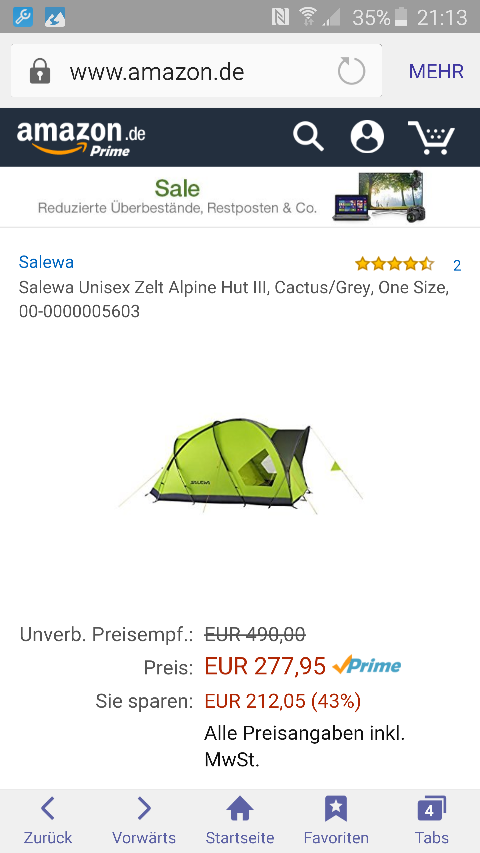Viewport: 480px width, 853px height.
Task: Tap the Amazon search magnifier icon
Action: point(308,137)
